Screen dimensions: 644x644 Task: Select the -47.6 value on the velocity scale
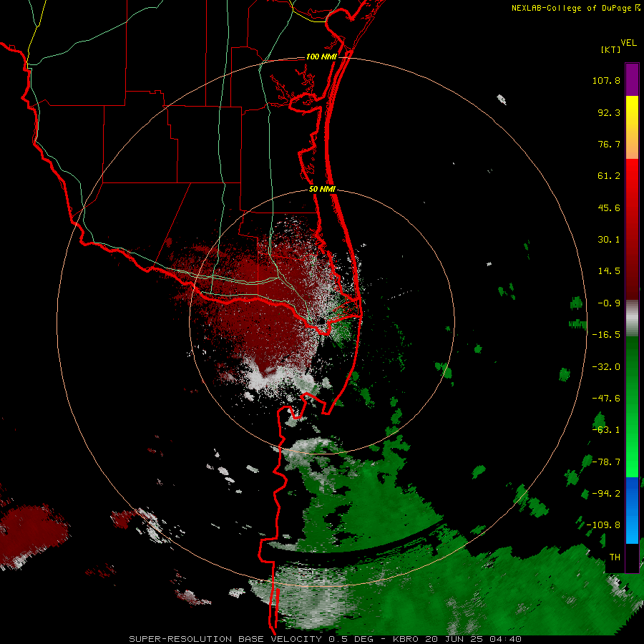[606, 399]
